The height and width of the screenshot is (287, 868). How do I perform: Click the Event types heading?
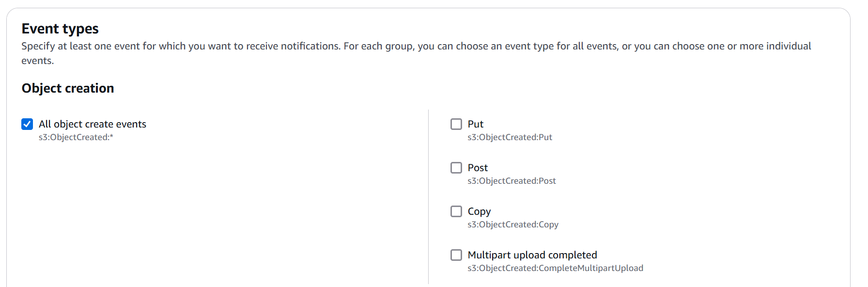(x=60, y=29)
